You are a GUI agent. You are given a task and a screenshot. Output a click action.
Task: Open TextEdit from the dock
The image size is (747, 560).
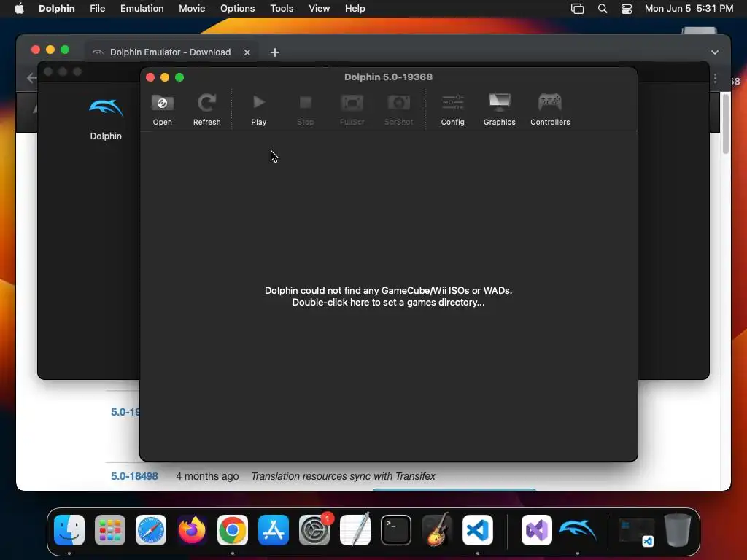(355, 530)
